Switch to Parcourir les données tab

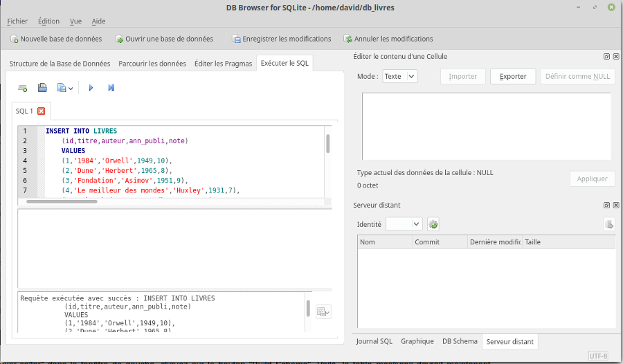152,64
